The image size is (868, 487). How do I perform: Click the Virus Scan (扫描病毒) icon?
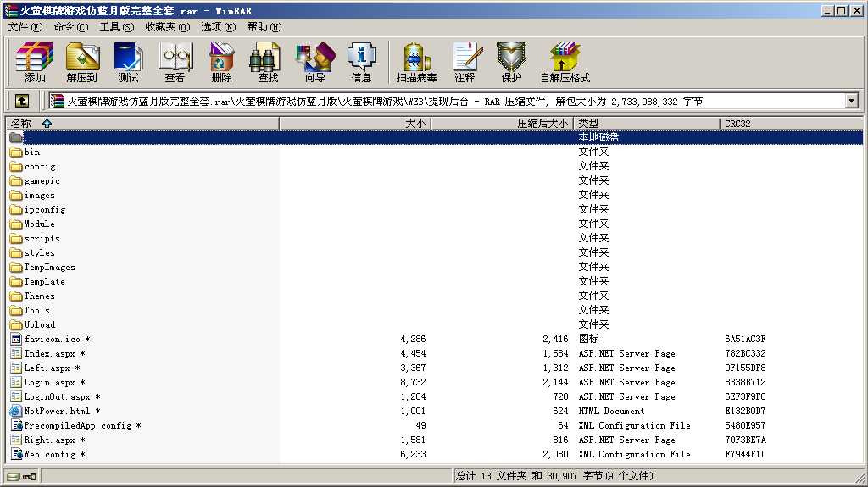416,62
